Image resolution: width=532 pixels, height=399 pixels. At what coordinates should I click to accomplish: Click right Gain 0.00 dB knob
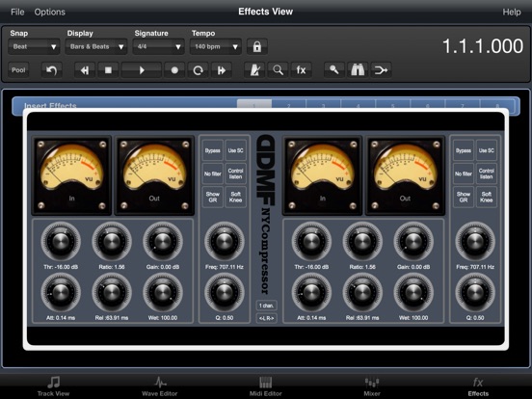(413, 242)
